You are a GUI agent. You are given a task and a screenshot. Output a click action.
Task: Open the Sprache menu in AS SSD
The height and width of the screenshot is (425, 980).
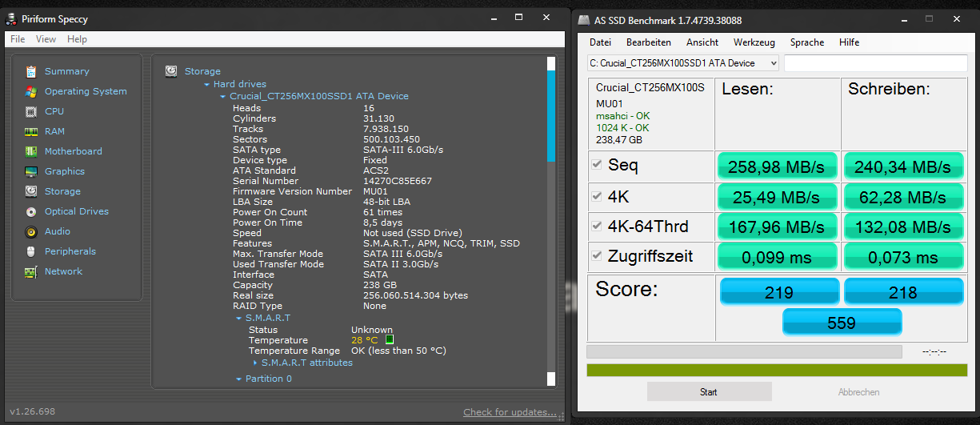807,42
